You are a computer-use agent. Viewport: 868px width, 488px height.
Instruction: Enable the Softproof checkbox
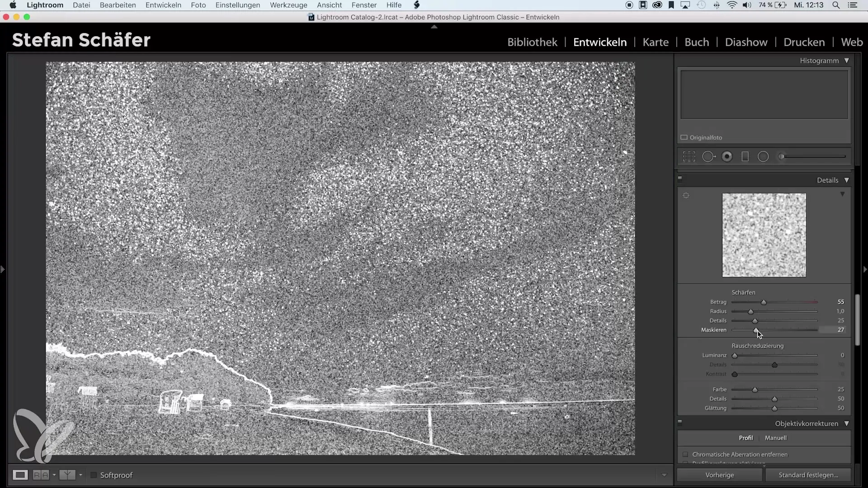[94, 475]
